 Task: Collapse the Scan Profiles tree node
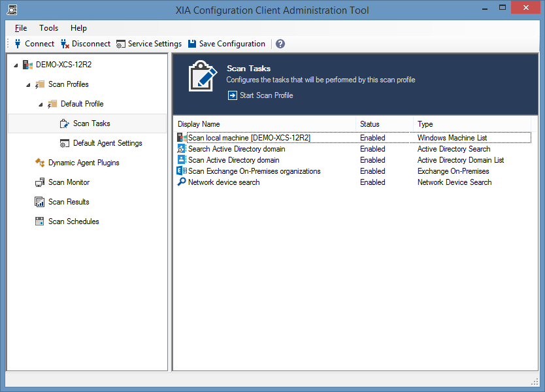[28, 85]
